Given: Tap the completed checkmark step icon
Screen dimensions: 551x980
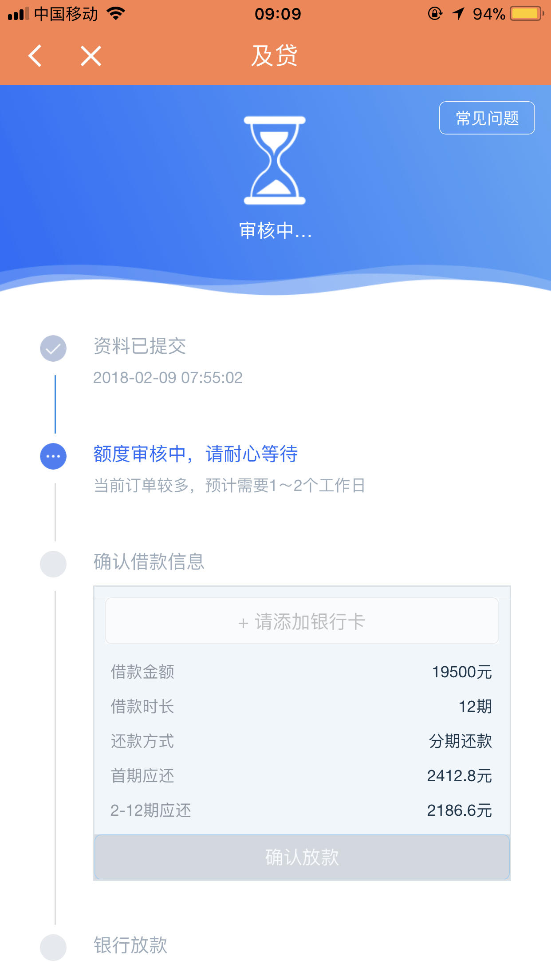Looking at the screenshot, I should (53, 348).
